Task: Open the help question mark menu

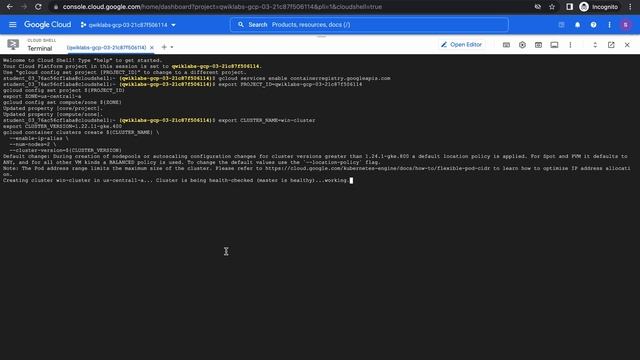Action: 593,25
